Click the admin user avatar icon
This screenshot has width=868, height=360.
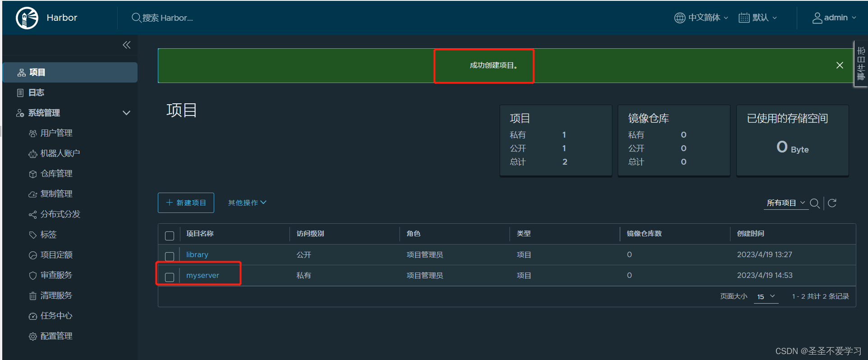point(817,18)
